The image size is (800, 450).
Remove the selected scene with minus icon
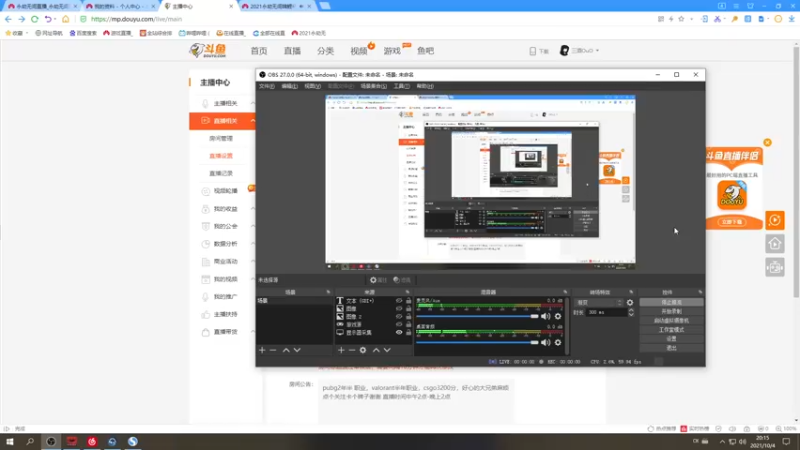273,350
